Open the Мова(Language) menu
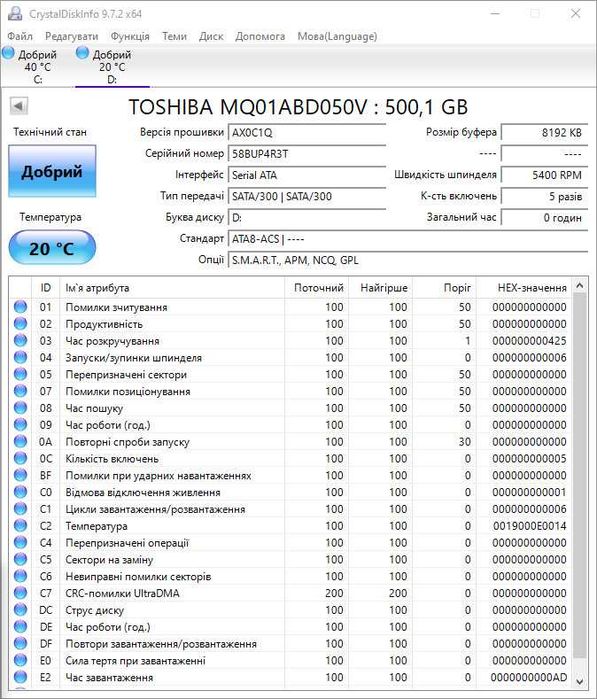Screen dimensions: 597x699 point(337,36)
